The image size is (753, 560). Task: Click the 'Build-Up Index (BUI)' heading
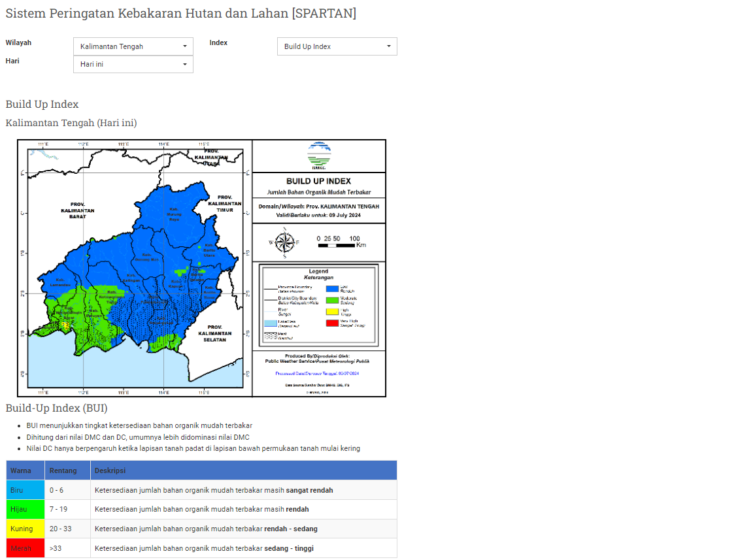pos(57,408)
